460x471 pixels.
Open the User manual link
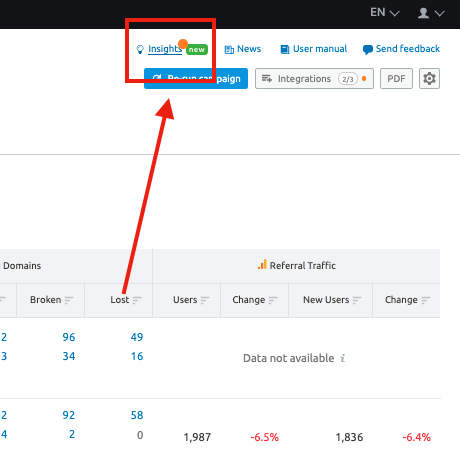point(320,49)
